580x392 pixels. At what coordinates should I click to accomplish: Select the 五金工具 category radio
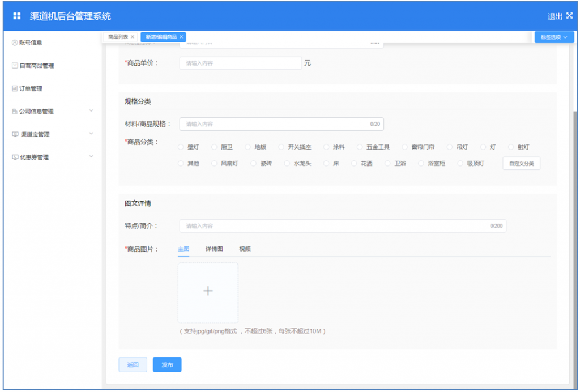pos(360,147)
